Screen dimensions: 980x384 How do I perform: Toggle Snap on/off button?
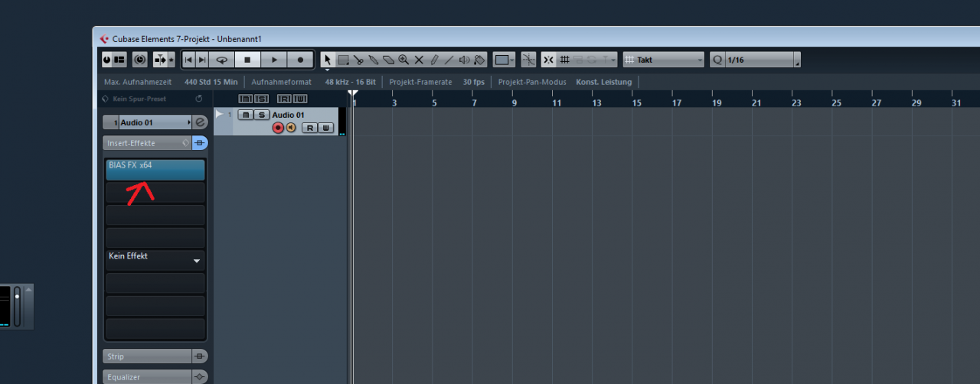click(549, 60)
